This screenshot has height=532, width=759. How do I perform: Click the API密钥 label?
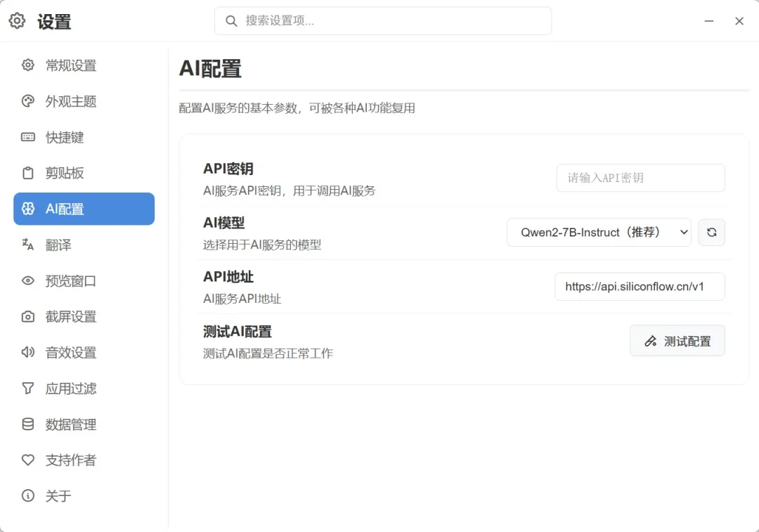(x=228, y=169)
